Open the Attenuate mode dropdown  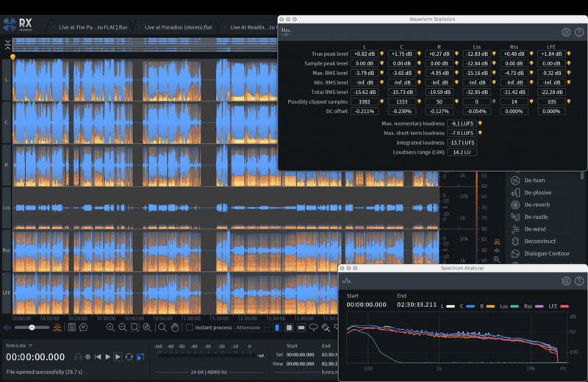[251, 327]
